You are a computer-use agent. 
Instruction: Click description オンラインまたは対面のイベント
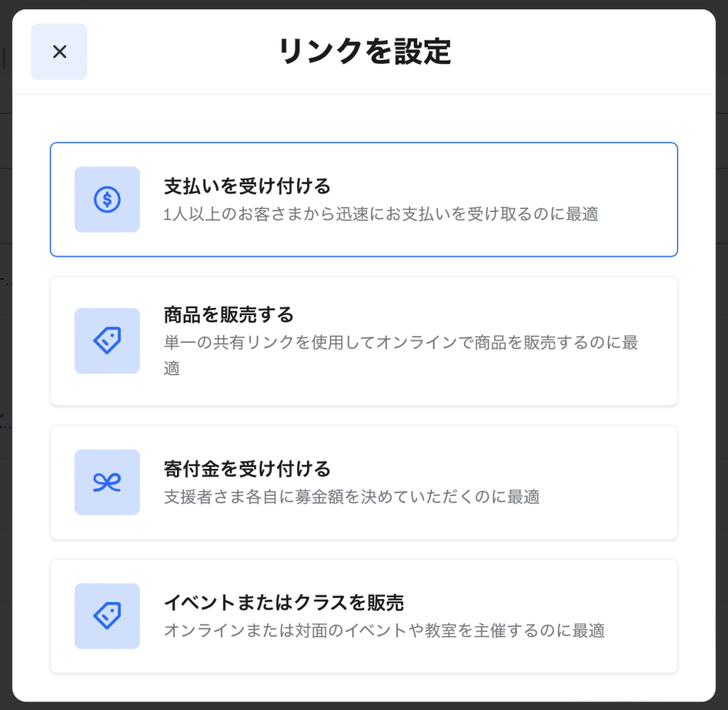coord(384,630)
